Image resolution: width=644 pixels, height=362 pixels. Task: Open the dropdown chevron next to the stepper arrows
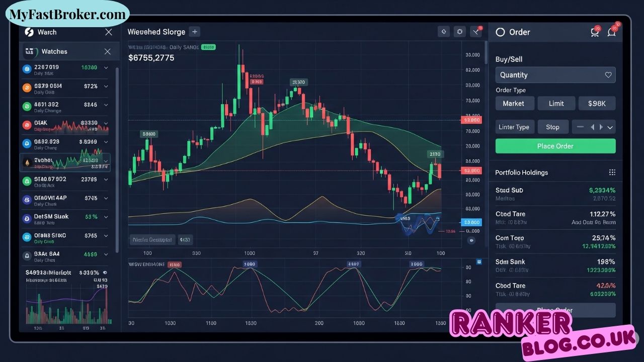point(610,127)
